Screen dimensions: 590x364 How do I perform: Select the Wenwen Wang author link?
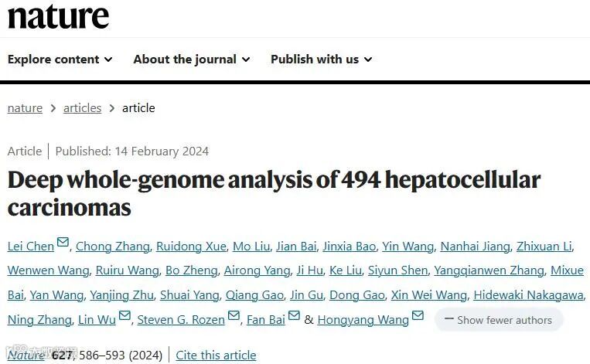48,270
